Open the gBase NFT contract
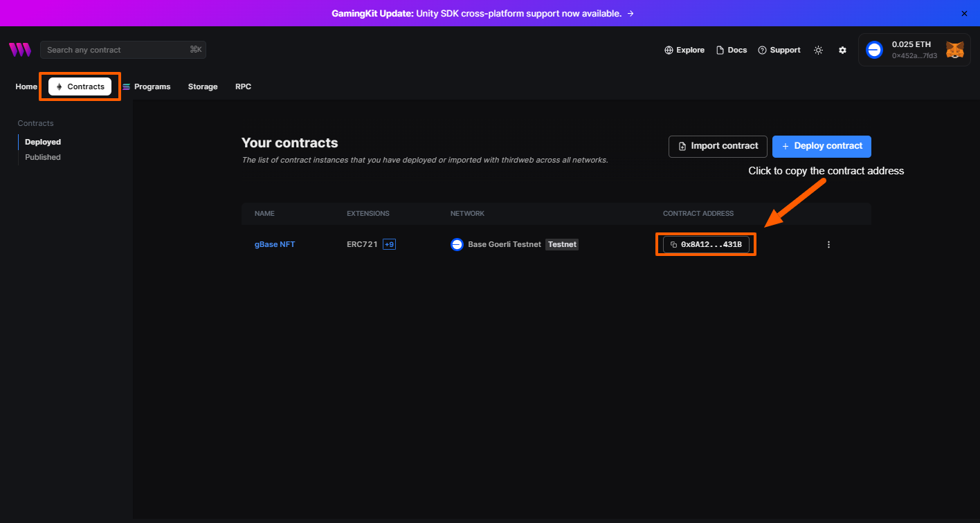980x523 pixels. point(275,244)
